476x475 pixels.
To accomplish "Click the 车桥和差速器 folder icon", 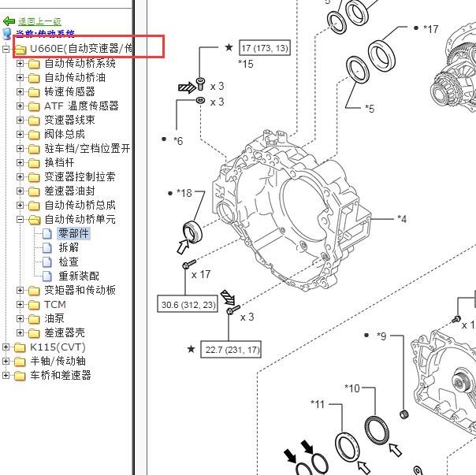I will (20, 376).
